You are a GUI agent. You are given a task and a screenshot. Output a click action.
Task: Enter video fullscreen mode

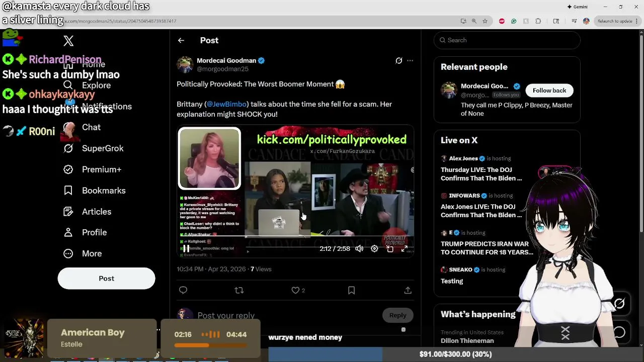(x=405, y=248)
